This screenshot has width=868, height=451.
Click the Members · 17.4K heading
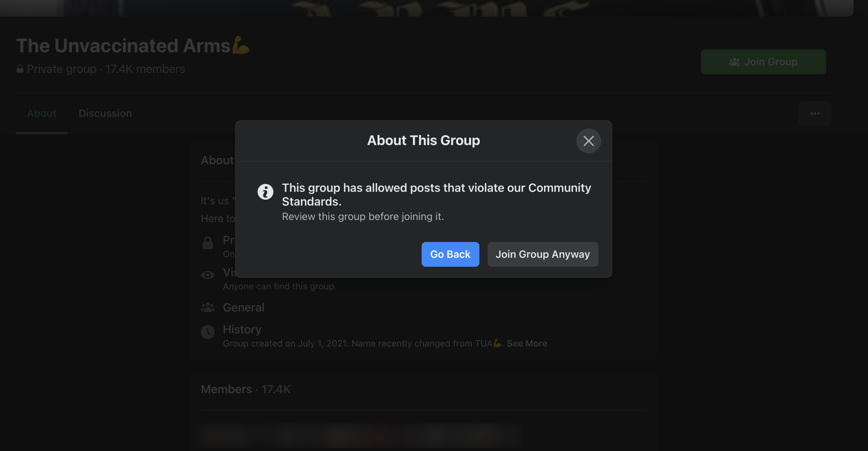coord(246,389)
